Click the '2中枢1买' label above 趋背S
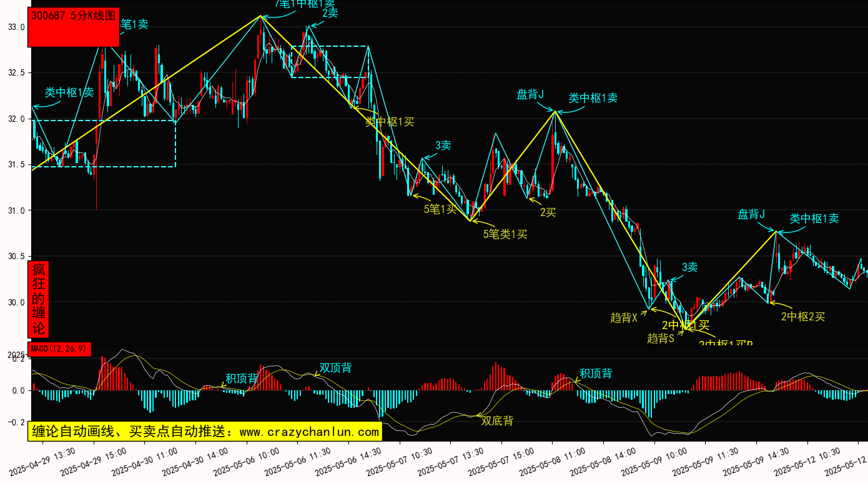This screenshot has height=484, width=868. (x=686, y=325)
